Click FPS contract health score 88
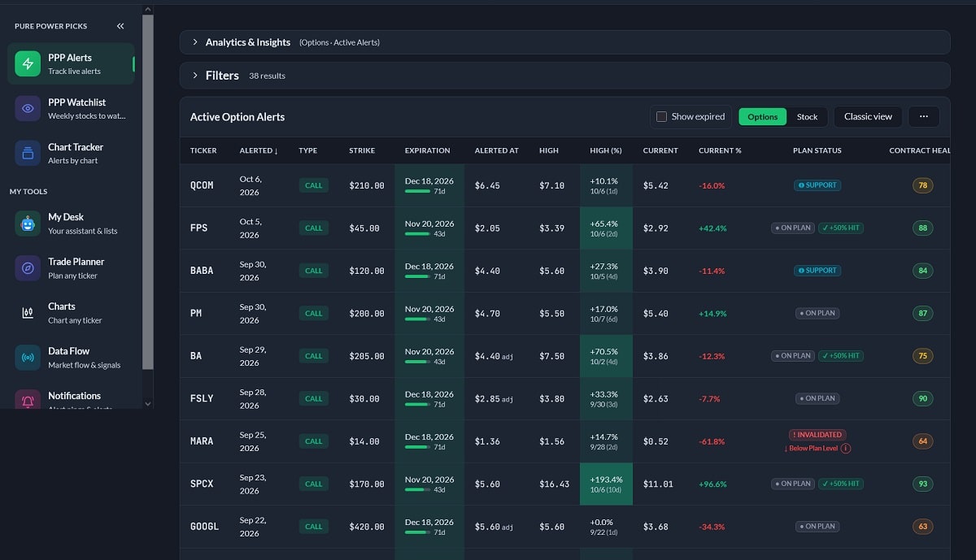Screen dimensions: 976x560 click(922, 228)
